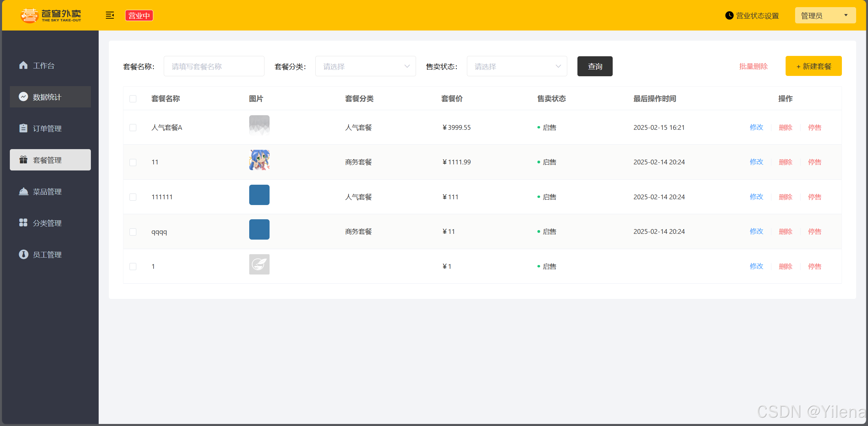Expand the 套餐分类 dropdown
The height and width of the screenshot is (426, 868).
tap(365, 66)
